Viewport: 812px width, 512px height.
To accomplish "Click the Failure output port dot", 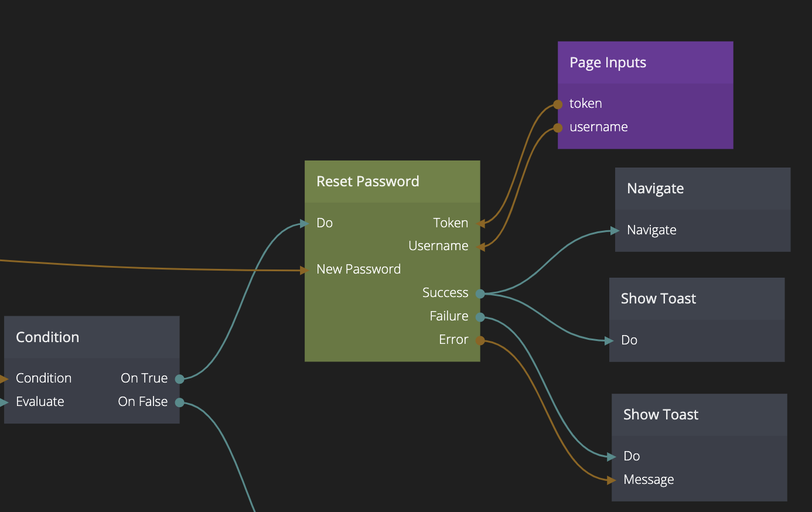I will (x=480, y=317).
